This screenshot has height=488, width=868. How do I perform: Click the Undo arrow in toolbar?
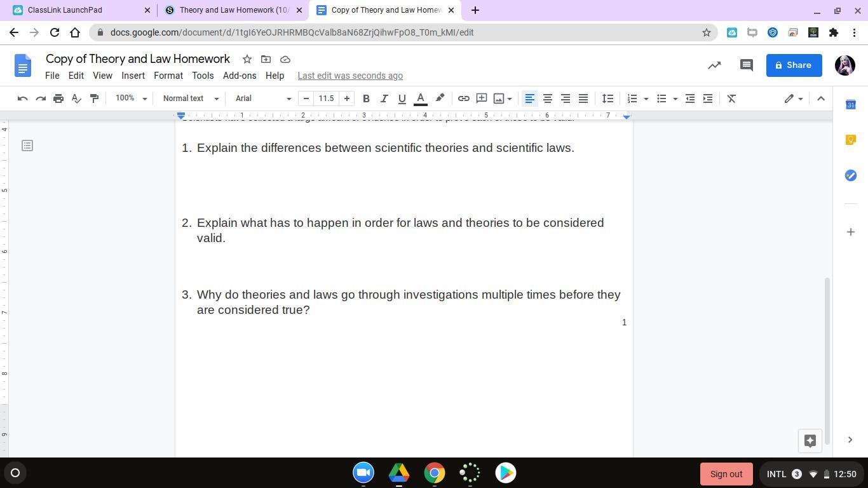tap(22, 98)
